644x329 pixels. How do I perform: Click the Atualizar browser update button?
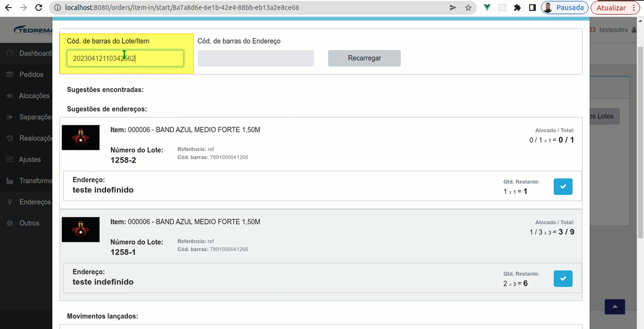(611, 8)
